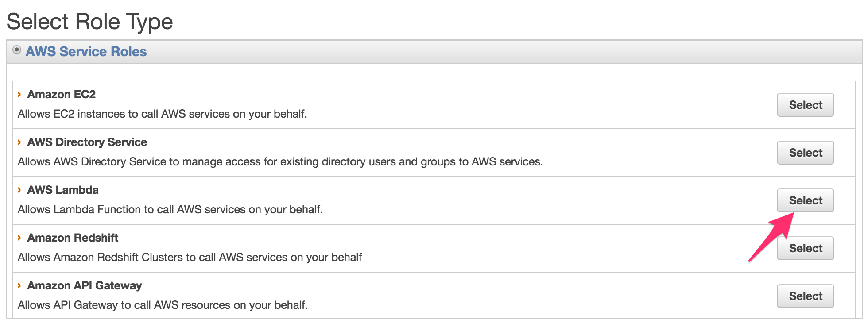The height and width of the screenshot is (323, 868).
Task: Expand the Amazon EC2 arrow
Action: (19, 95)
